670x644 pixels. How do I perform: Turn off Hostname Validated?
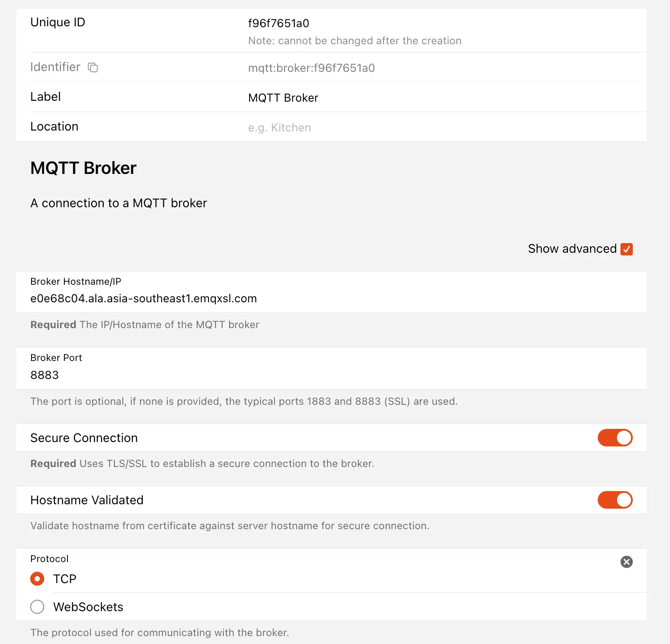(615, 500)
